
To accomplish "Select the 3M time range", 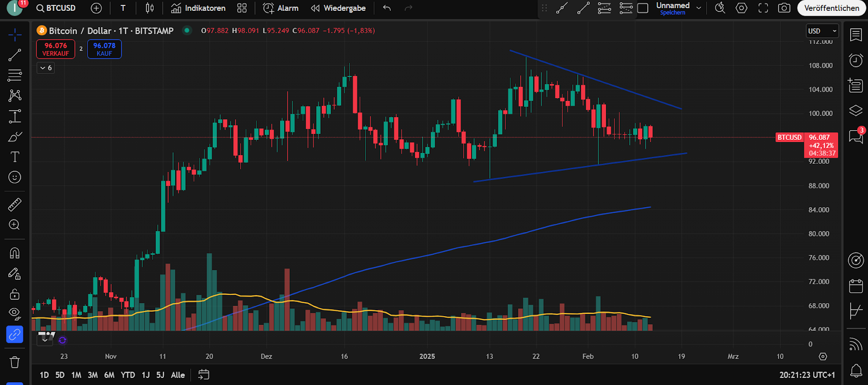I will click(x=93, y=375).
